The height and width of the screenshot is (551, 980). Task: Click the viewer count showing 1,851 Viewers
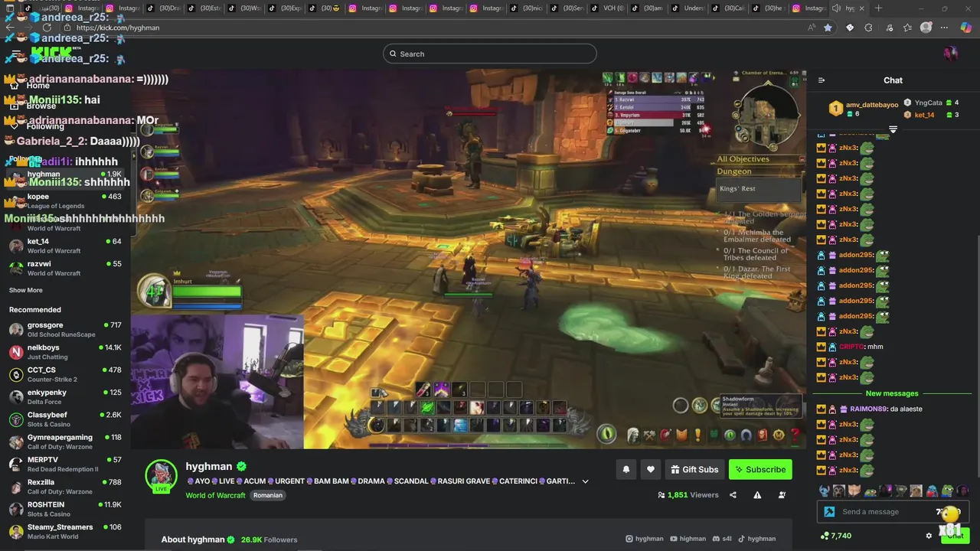pyautogui.click(x=688, y=495)
